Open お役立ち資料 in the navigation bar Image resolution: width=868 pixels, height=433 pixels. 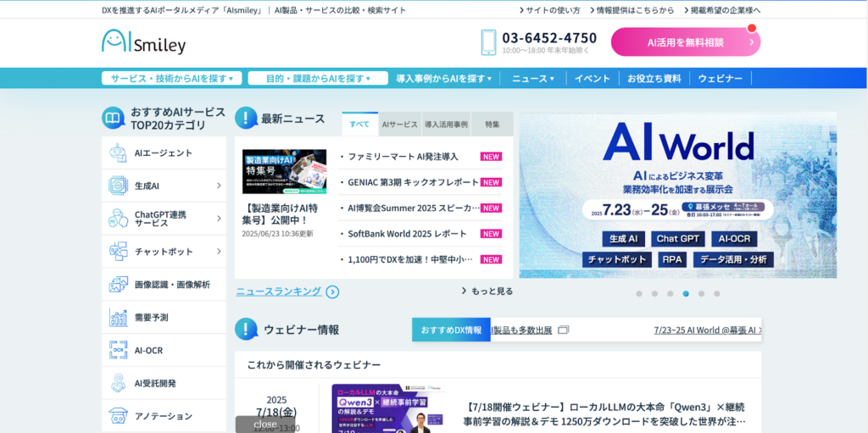tap(654, 79)
